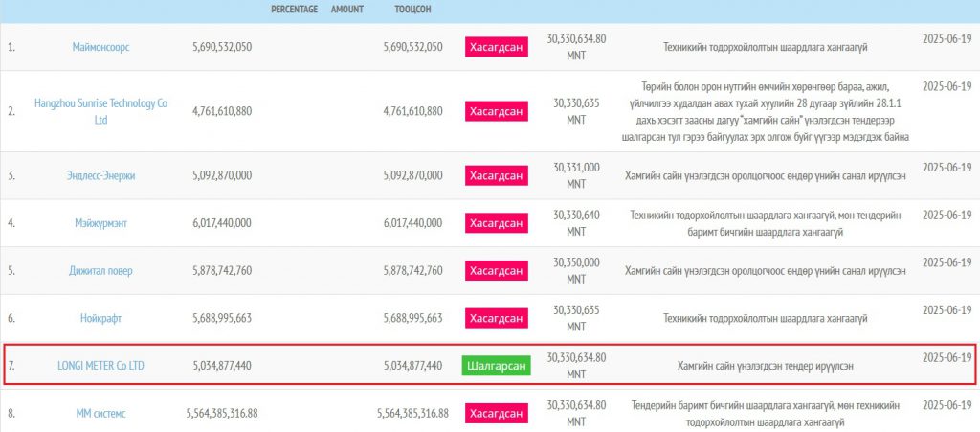Click the PERCENTAGE column header
Image resolution: width=980 pixels, height=432 pixels.
point(296,9)
